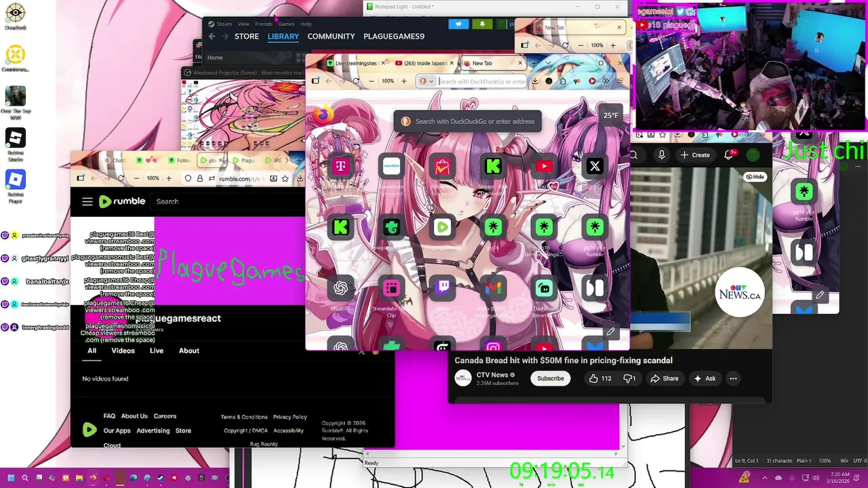Open the FAQ footer link on Rumble
The width and height of the screenshot is (868, 488).
pos(109,416)
